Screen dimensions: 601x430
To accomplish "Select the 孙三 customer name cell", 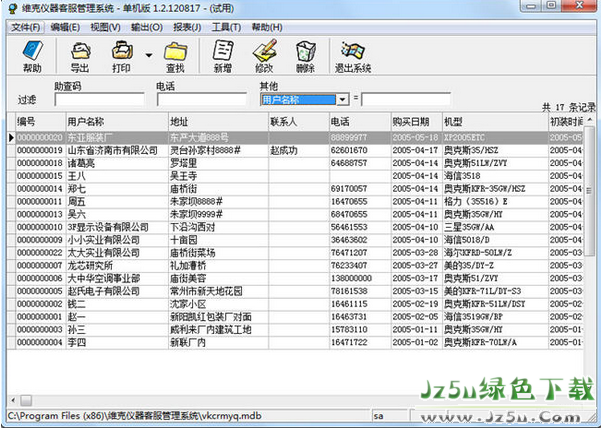I will (x=117, y=330).
